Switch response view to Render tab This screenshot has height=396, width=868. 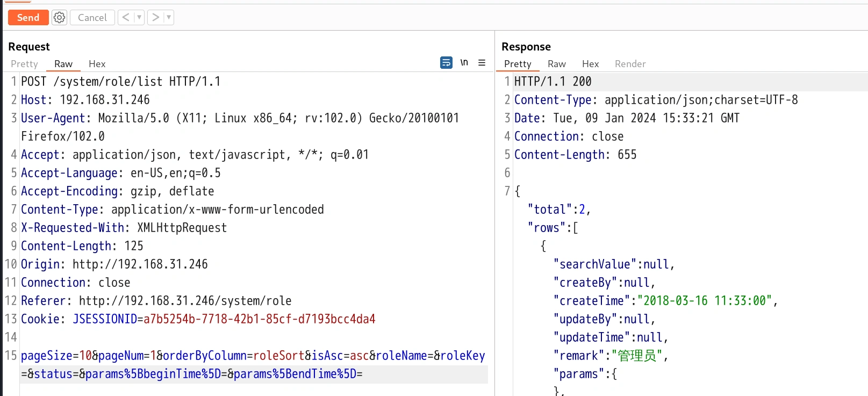[x=630, y=64]
